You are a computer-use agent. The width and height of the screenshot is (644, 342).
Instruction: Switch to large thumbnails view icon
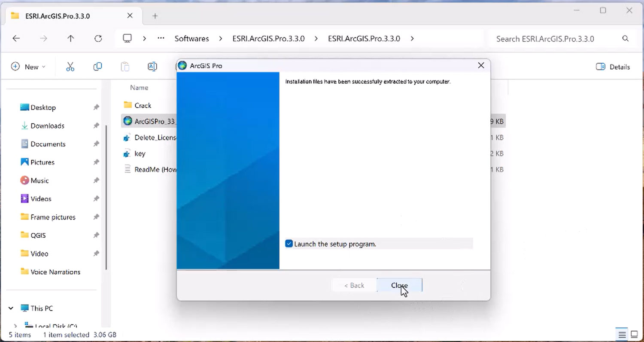click(x=634, y=334)
